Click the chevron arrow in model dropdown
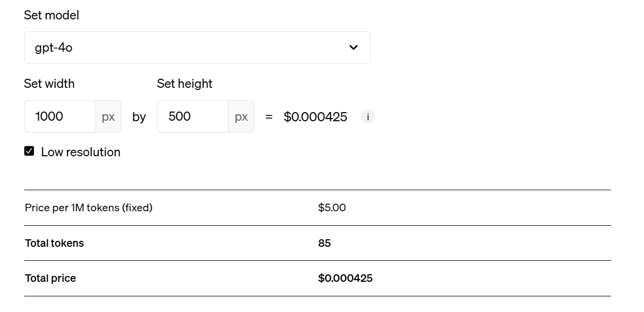644x312 pixels. [x=353, y=47]
